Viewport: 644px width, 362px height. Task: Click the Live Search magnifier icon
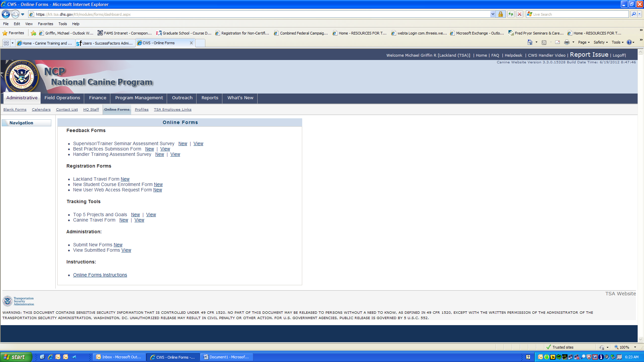[x=633, y=14]
